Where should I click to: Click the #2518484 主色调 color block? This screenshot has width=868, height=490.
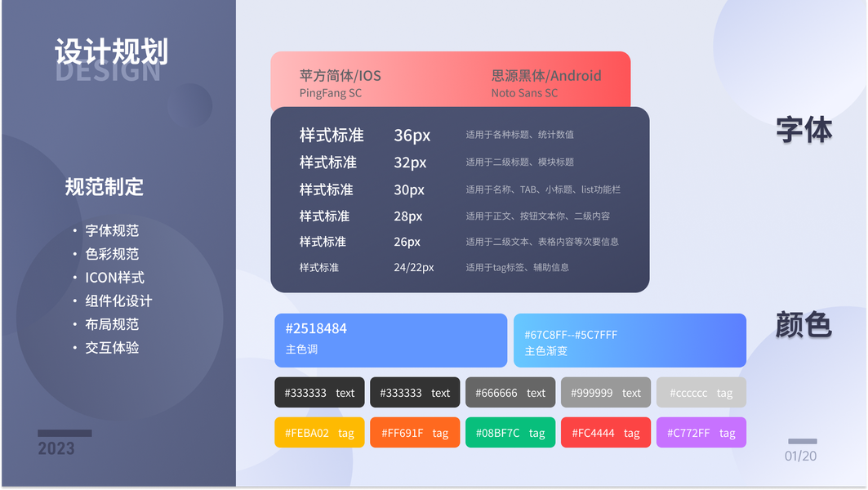(391, 341)
